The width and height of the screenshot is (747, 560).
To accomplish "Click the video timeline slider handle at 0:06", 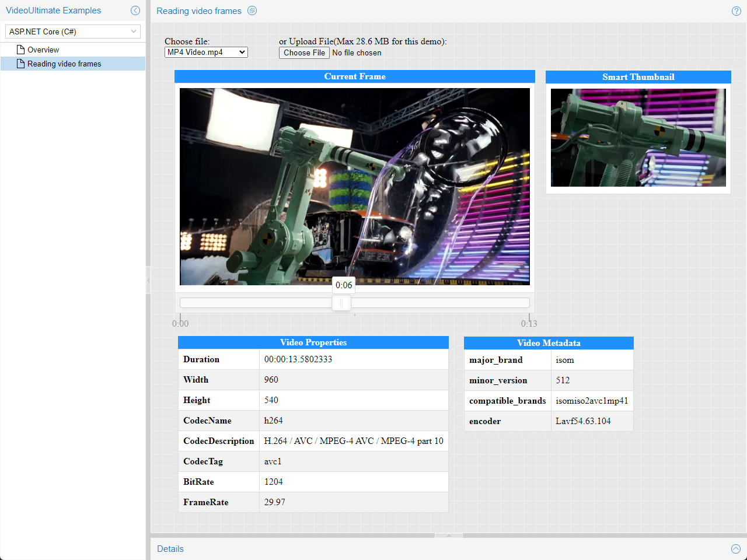I will pos(341,303).
